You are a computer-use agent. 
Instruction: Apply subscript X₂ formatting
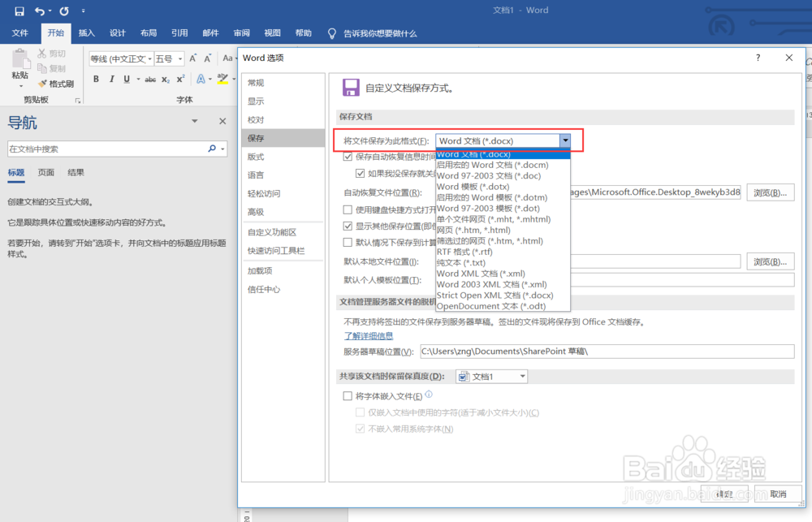165,80
